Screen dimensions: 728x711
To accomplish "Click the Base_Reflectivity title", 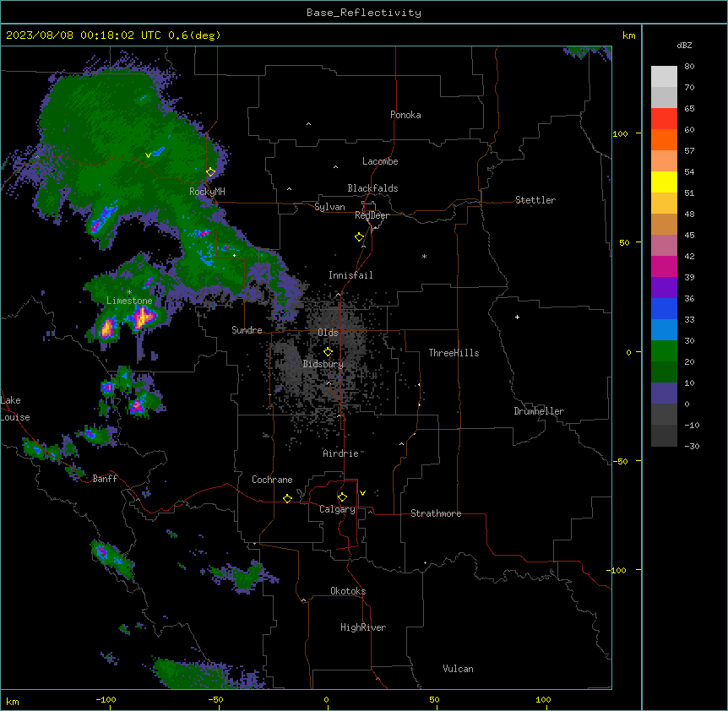I will (x=364, y=13).
